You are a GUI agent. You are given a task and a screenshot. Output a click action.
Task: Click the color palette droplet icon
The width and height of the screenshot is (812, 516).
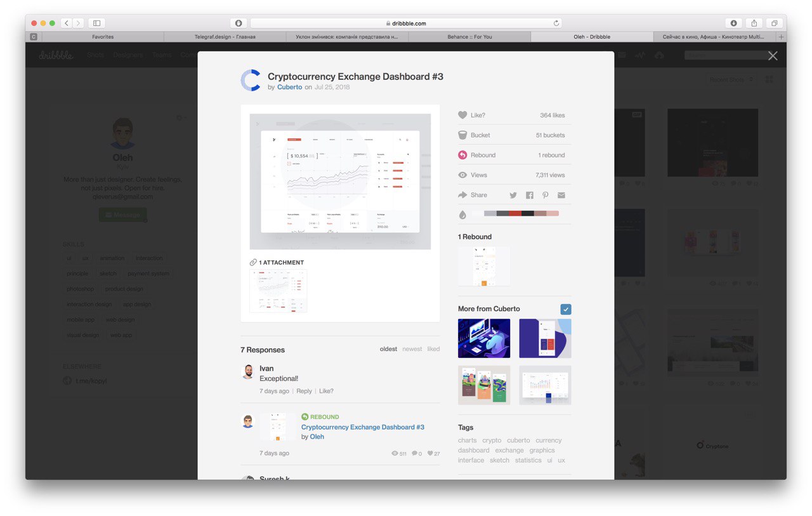tap(462, 215)
